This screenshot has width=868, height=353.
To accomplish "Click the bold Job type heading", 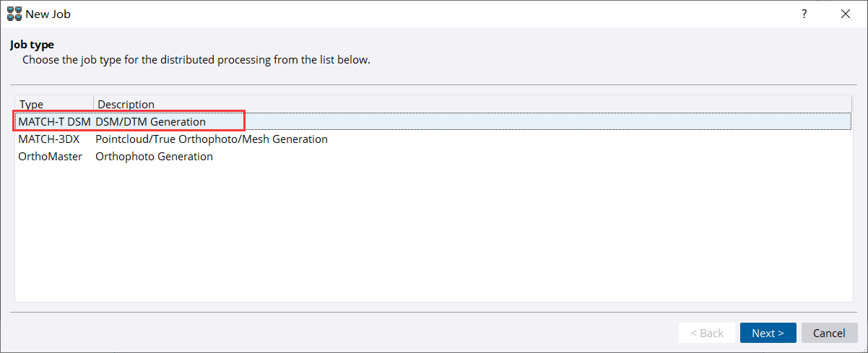I will coord(32,45).
